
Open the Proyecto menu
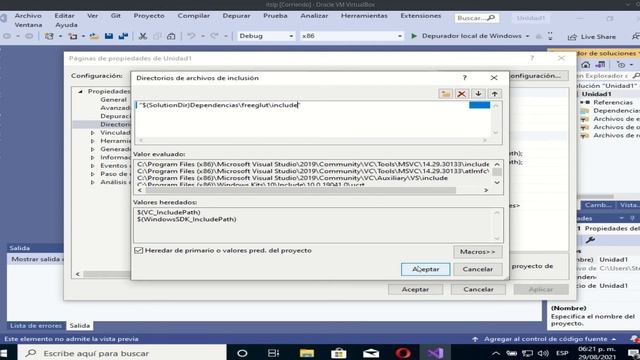[x=149, y=16]
